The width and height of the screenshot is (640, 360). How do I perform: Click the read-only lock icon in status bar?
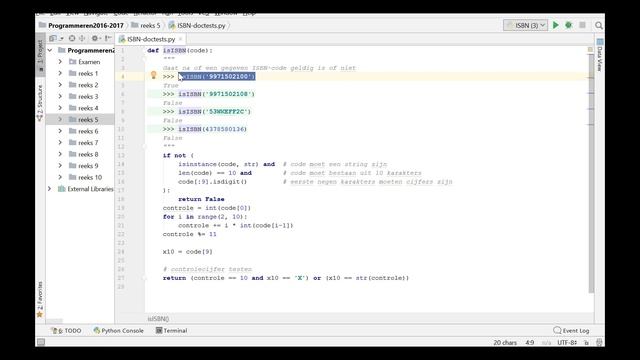point(586,342)
